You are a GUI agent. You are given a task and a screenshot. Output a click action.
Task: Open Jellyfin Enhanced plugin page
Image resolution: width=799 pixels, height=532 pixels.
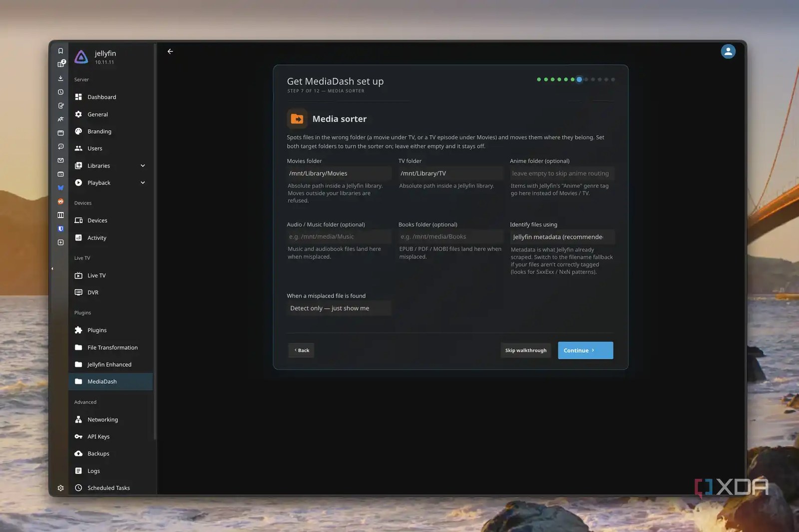point(111,364)
